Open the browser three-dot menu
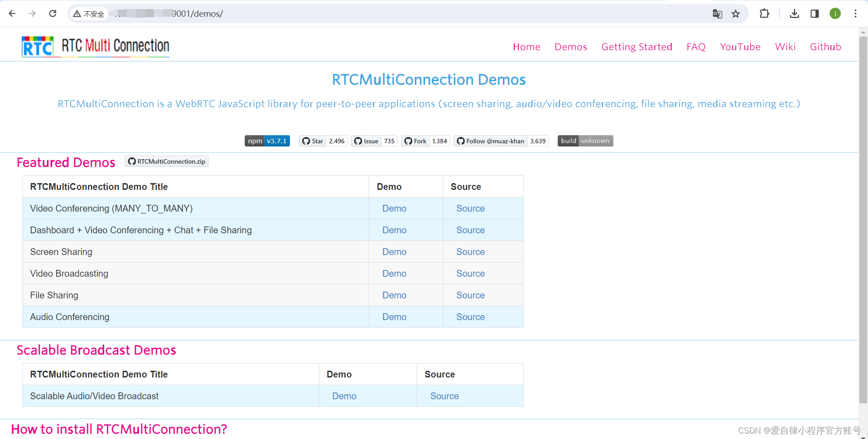The image size is (868, 439). point(855,14)
